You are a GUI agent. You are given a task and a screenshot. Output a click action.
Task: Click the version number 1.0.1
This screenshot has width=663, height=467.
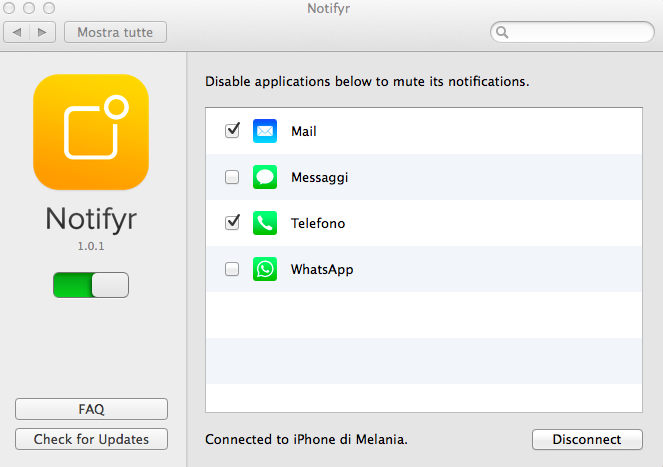(x=91, y=246)
